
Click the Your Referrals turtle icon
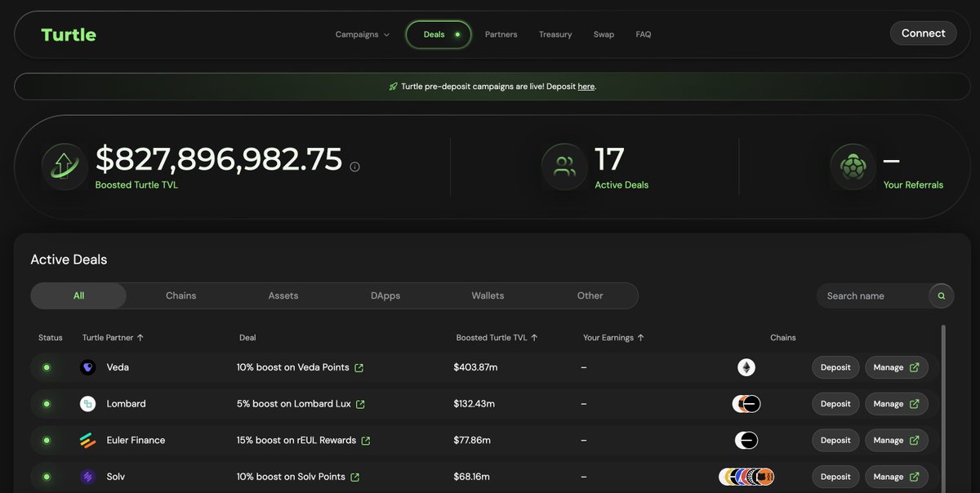pyautogui.click(x=853, y=167)
